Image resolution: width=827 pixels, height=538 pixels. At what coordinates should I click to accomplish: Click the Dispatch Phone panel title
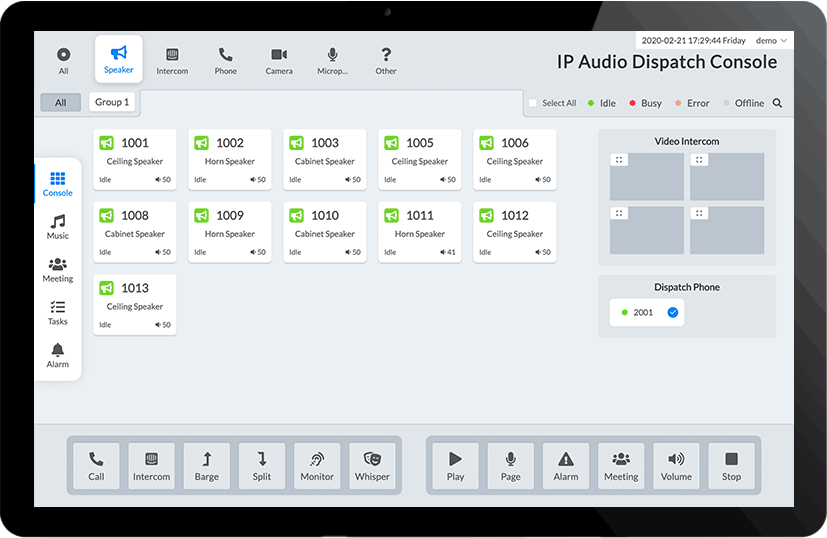click(x=687, y=287)
